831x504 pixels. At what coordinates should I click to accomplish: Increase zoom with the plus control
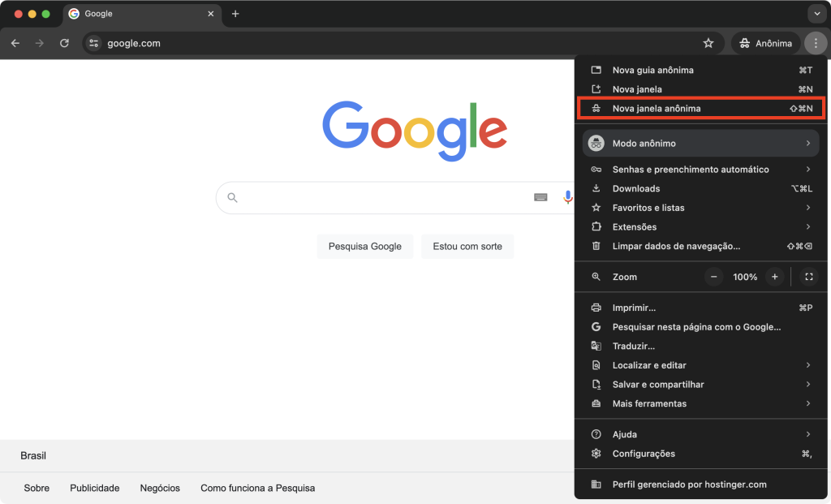[774, 277]
